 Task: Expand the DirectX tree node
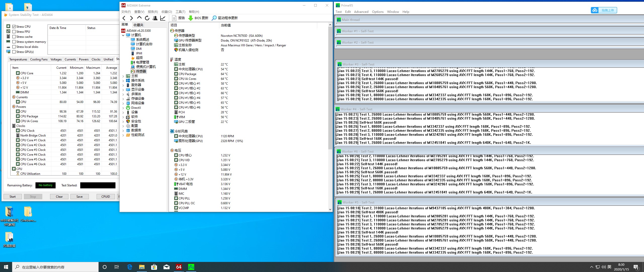click(x=123, y=108)
